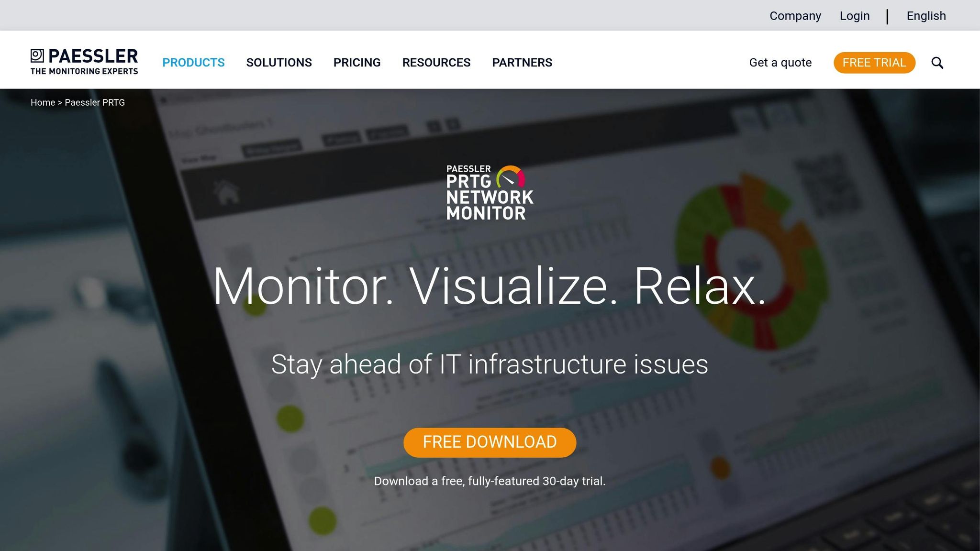Navigate to Home via breadcrumb
This screenshot has height=551, width=980.
tap(43, 102)
